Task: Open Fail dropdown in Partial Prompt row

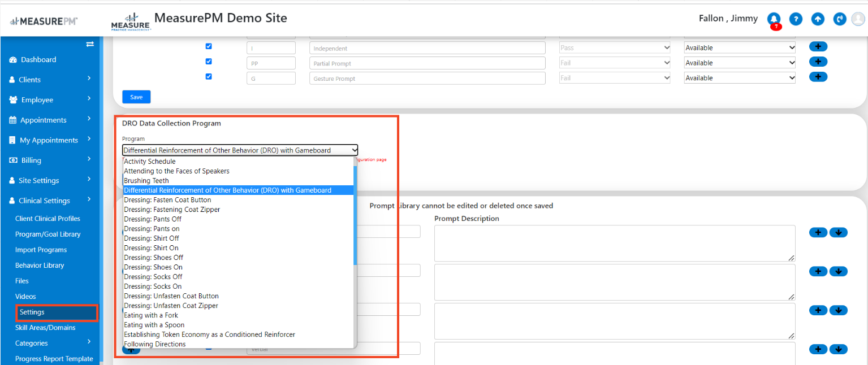Action: (615, 63)
